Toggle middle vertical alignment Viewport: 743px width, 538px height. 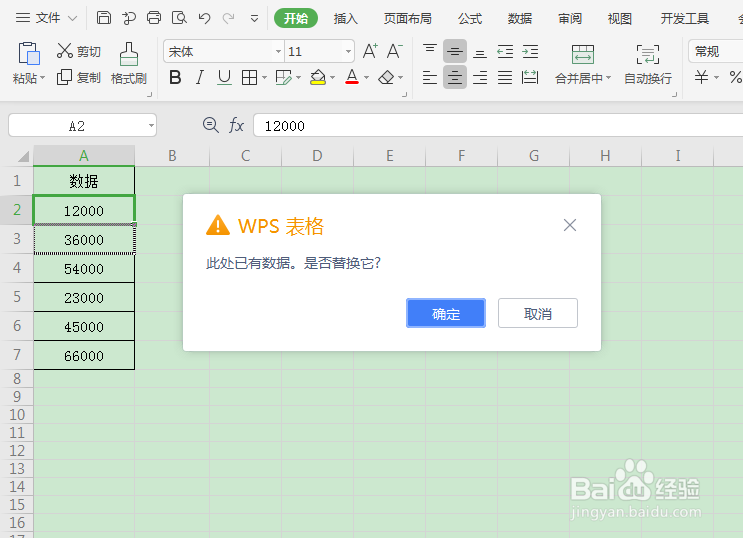point(455,51)
